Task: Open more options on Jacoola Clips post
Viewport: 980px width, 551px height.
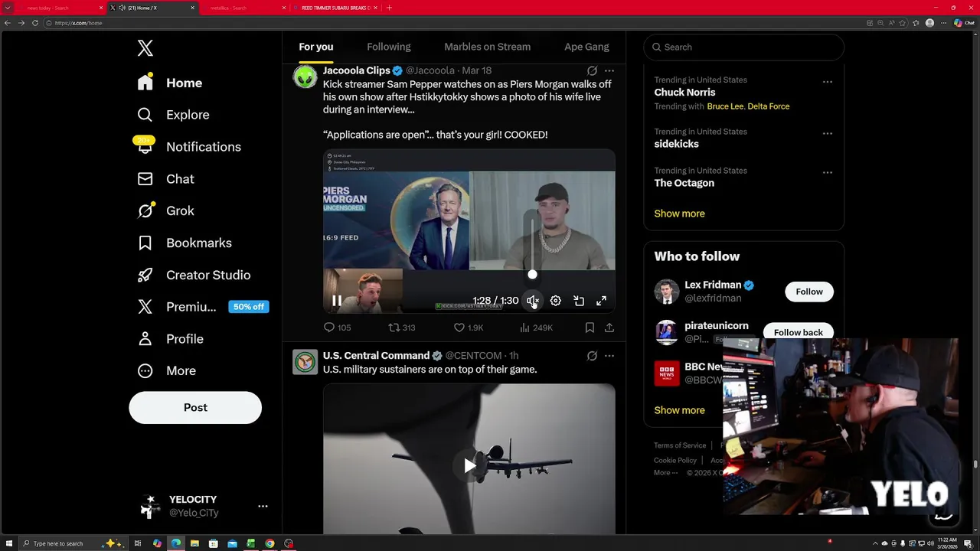Action: pyautogui.click(x=609, y=70)
